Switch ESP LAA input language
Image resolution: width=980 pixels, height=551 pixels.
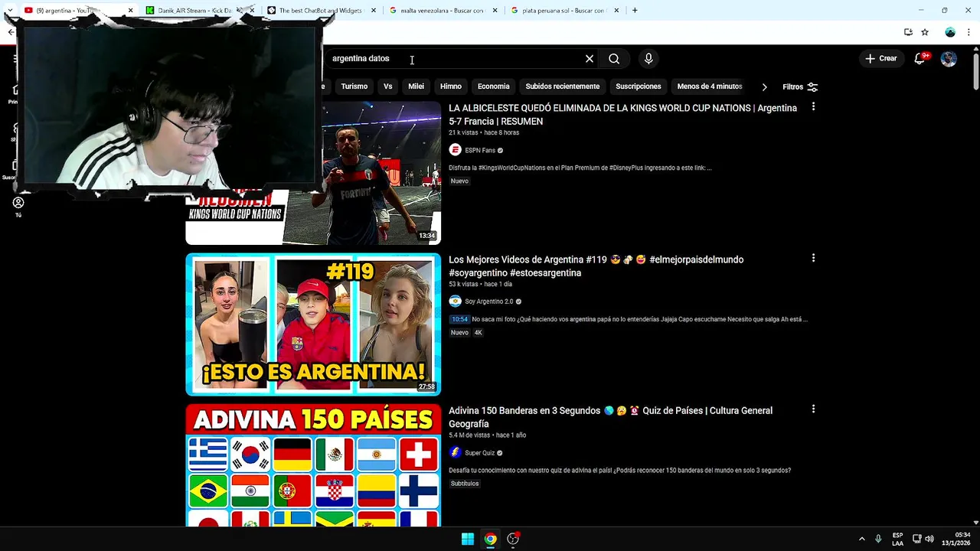click(897, 539)
